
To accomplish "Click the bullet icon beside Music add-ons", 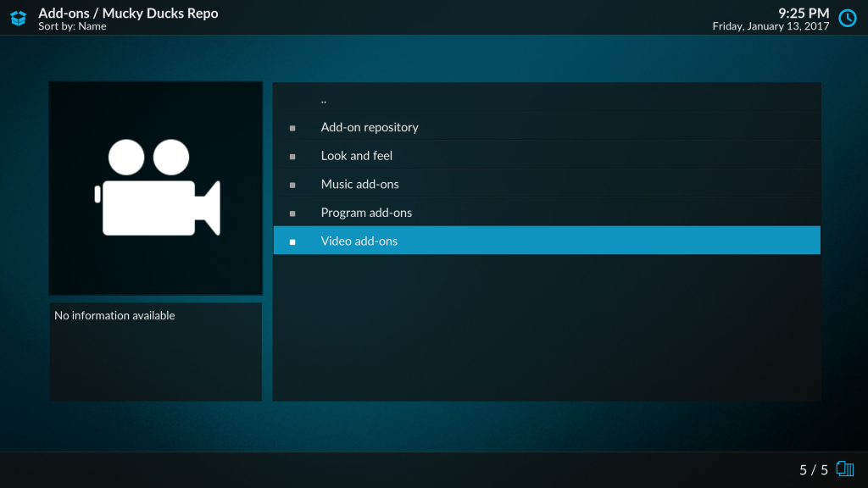I will (x=292, y=185).
